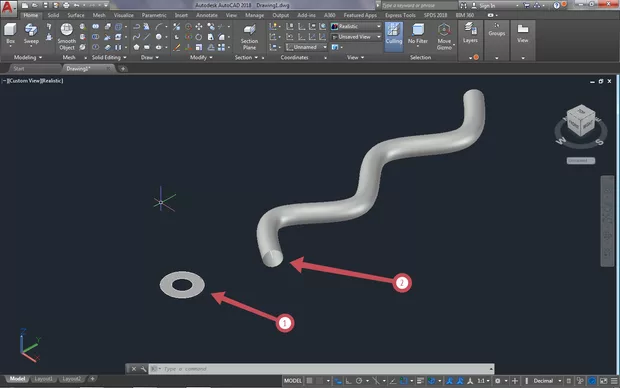This screenshot has height=388, width=620.
Task: Click the help question mark icon
Action: (x=557, y=5)
